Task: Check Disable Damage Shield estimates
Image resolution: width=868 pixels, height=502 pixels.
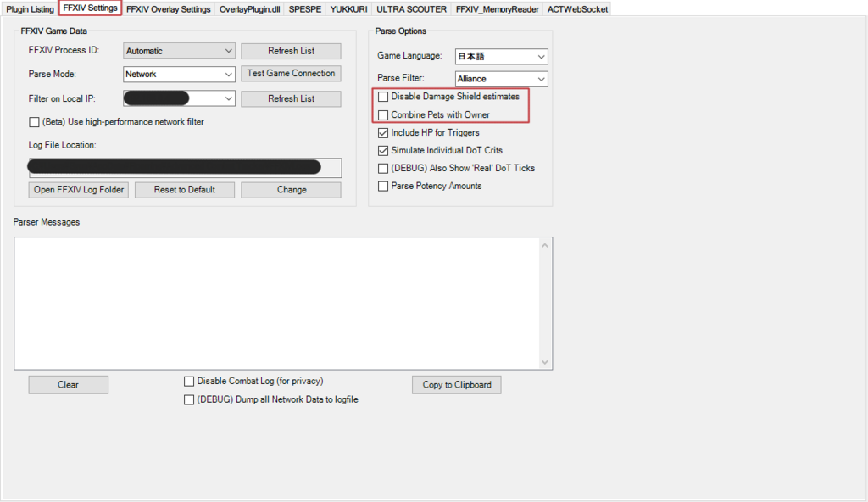Action: 383,97
